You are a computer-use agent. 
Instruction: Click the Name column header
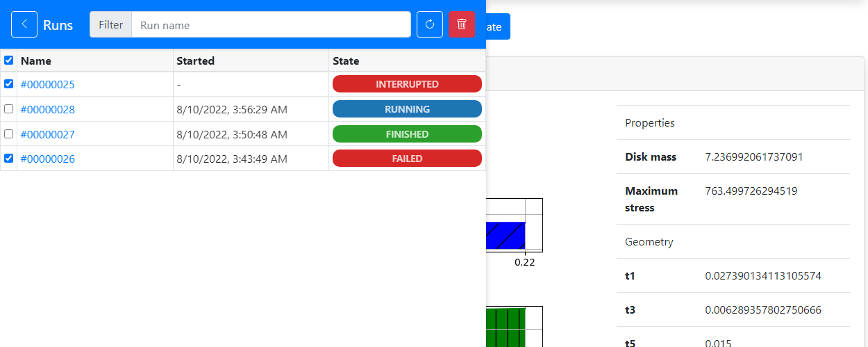pyautogui.click(x=36, y=61)
